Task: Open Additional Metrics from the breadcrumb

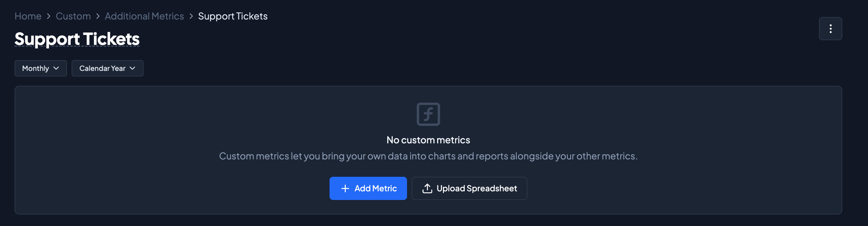Action: [x=144, y=16]
